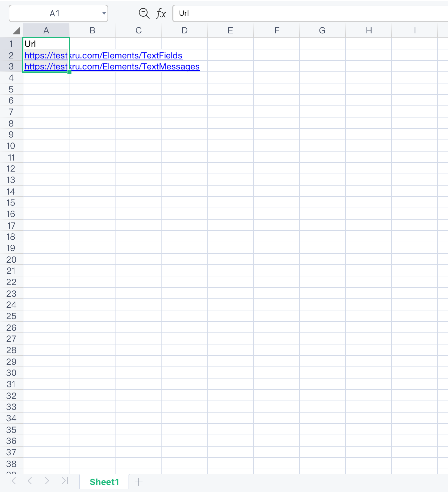Add a new sheet with the plus icon
Image resolution: width=448 pixels, height=492 pixels.
(x=139, y=482)
